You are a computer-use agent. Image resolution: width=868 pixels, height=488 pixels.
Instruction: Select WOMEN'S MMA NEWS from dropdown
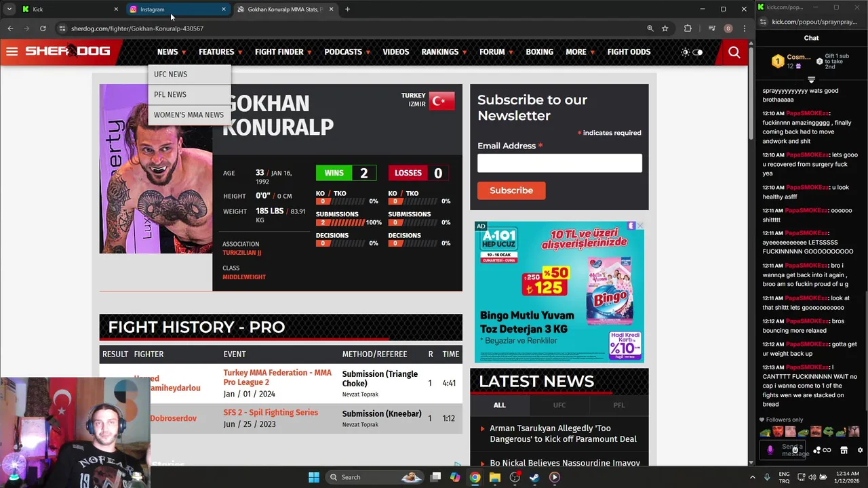pos(189,115)
